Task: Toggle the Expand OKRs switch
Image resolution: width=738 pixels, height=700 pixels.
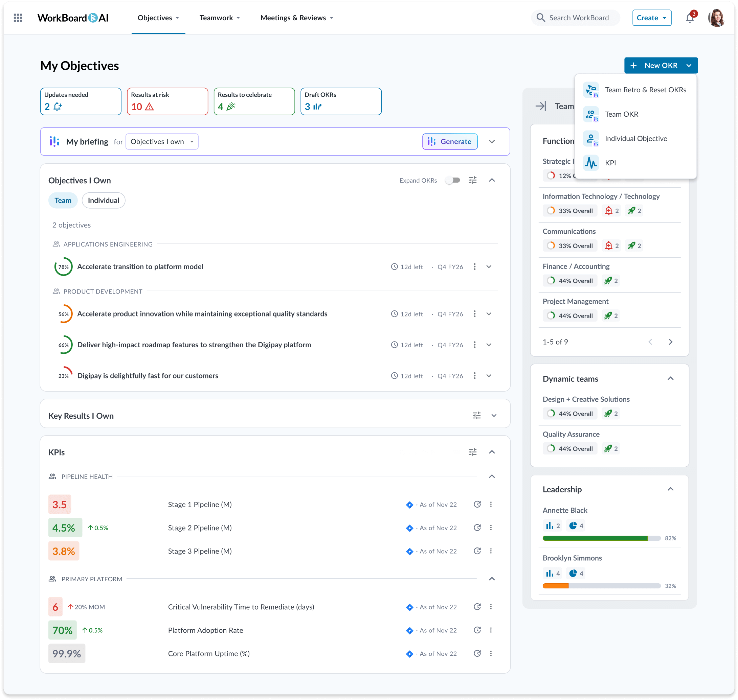Action: click(453, 180)
